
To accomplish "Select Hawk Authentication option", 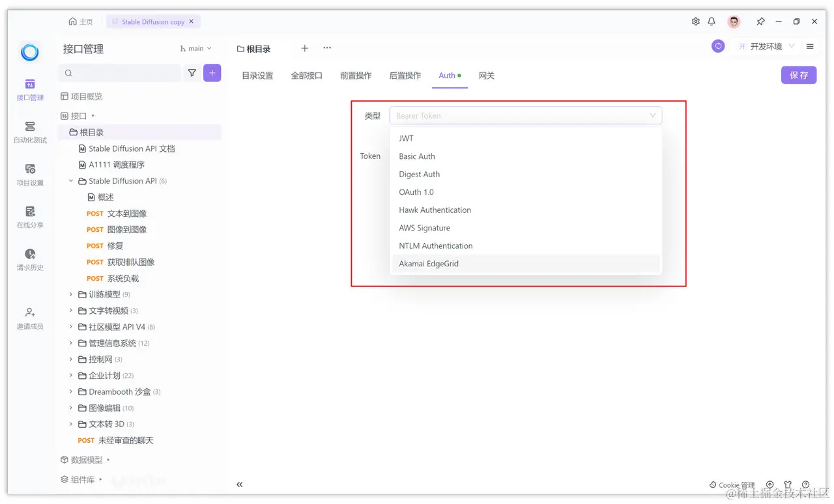I will tap(526, 210).
